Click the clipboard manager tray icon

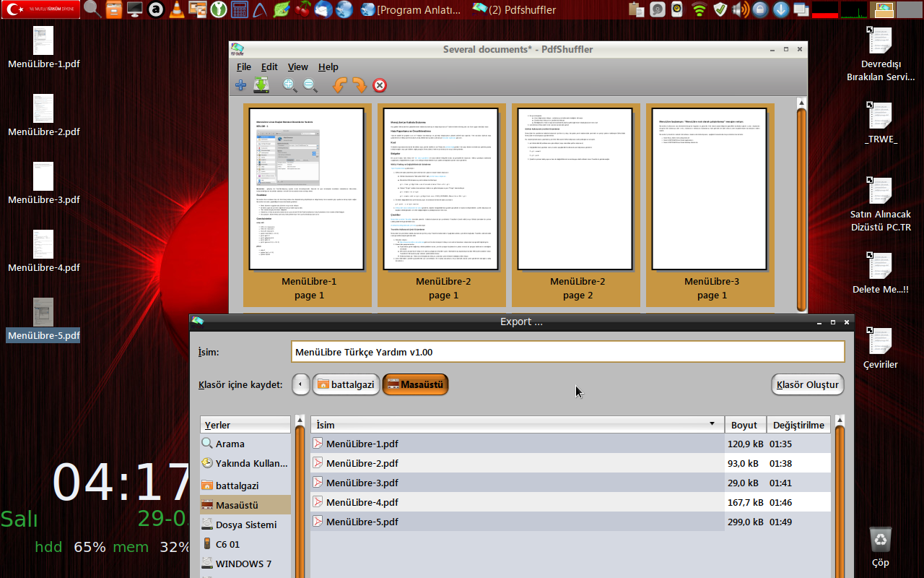coord(637,9)
